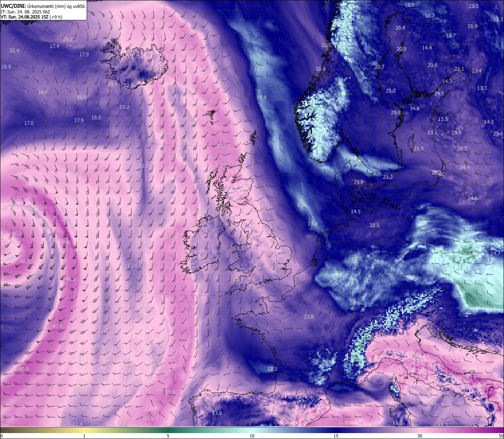Click the color scale tick label '30'
Viewport: 504px width, 439px height.
coord(420,436)
